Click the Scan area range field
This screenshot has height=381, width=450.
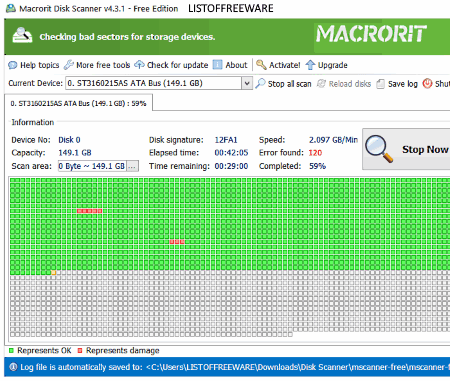click(92, 166)
